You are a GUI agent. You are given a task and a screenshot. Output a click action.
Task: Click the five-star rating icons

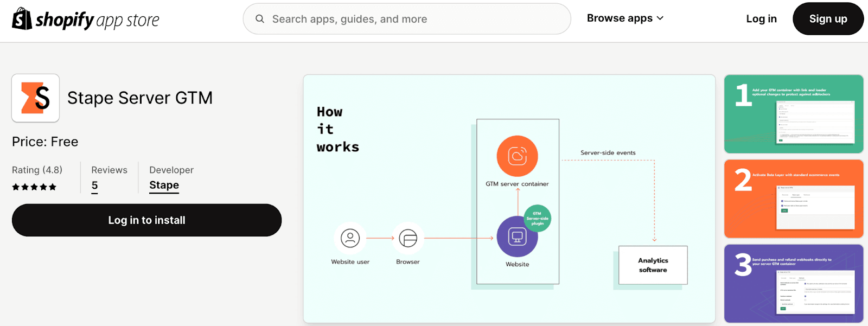pos(34,187)
